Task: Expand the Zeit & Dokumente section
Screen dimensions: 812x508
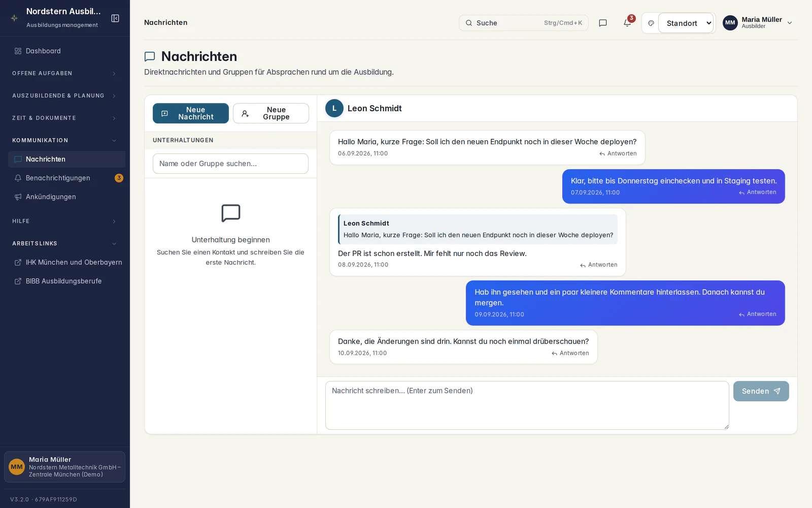Action: [x=65, y=118]
